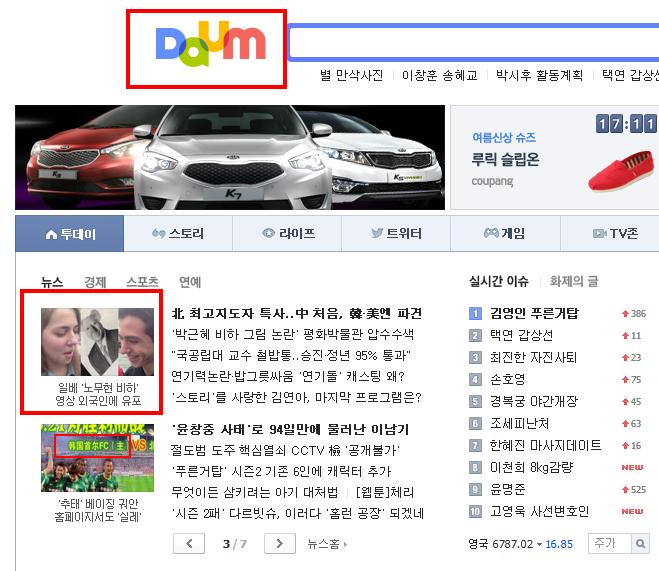Image resolution: width=659 pixels, height=571 pixels.
Task: Open the '[웹툰]체리' link
Action: [x=385, y=492]
